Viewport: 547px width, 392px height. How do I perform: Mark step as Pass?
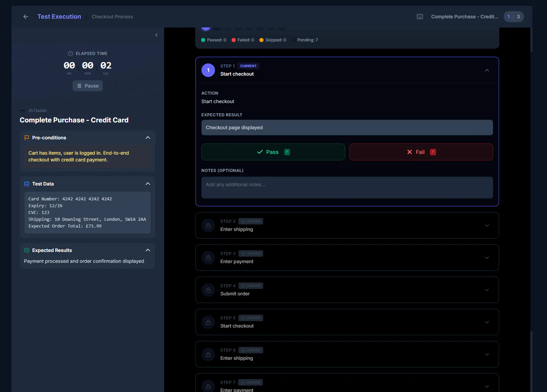273,152
